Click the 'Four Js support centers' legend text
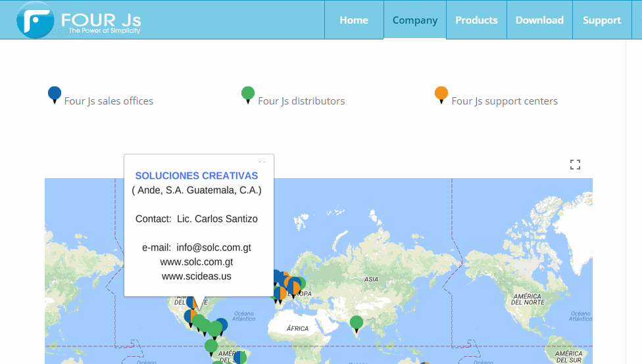642x364 pixels. click(505, 101)
